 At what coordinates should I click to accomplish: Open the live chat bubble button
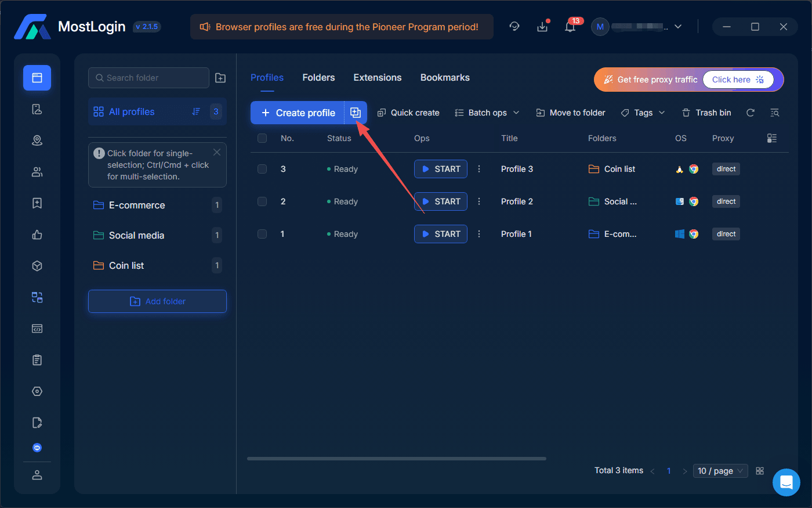pyautogui.click(x=786, y=482)
